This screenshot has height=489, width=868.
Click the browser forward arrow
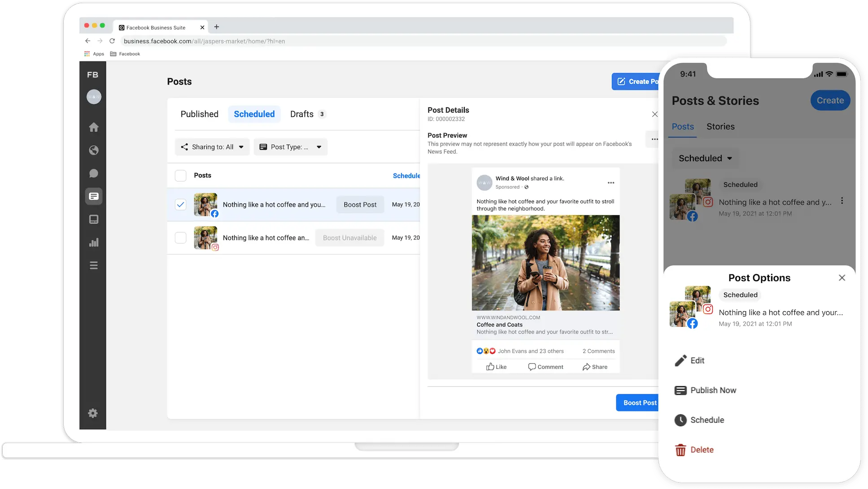pos(100,41)
